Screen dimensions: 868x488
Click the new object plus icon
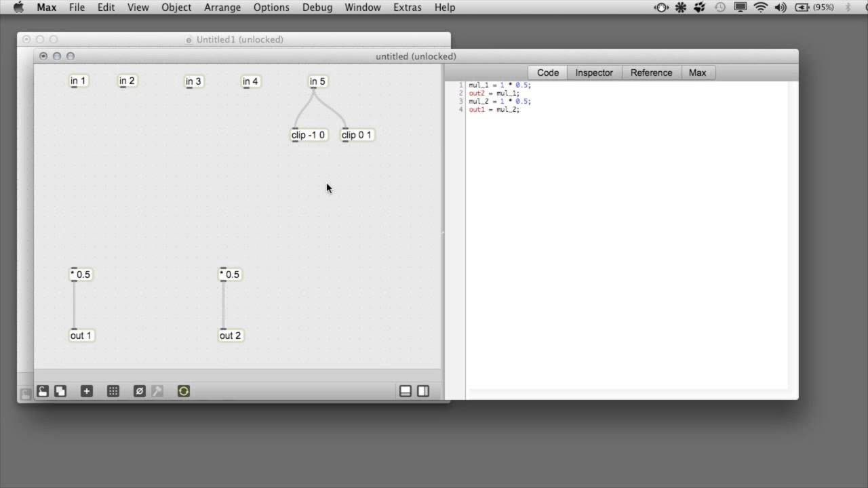86,391
